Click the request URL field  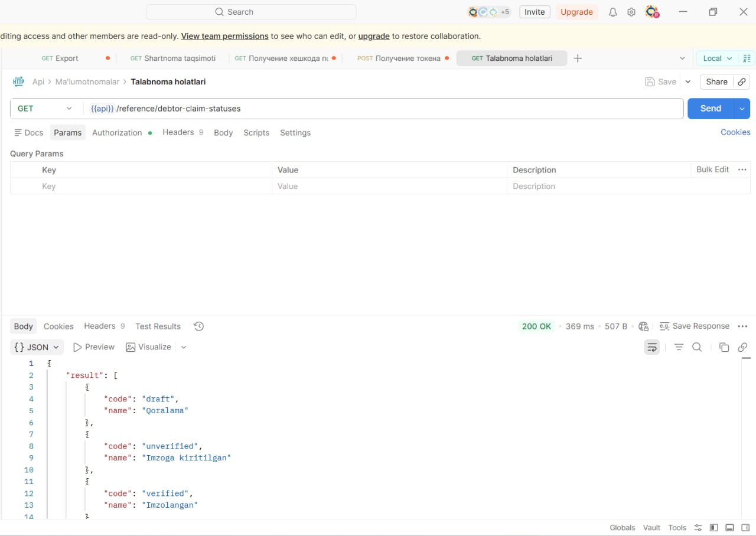point(383,109)
